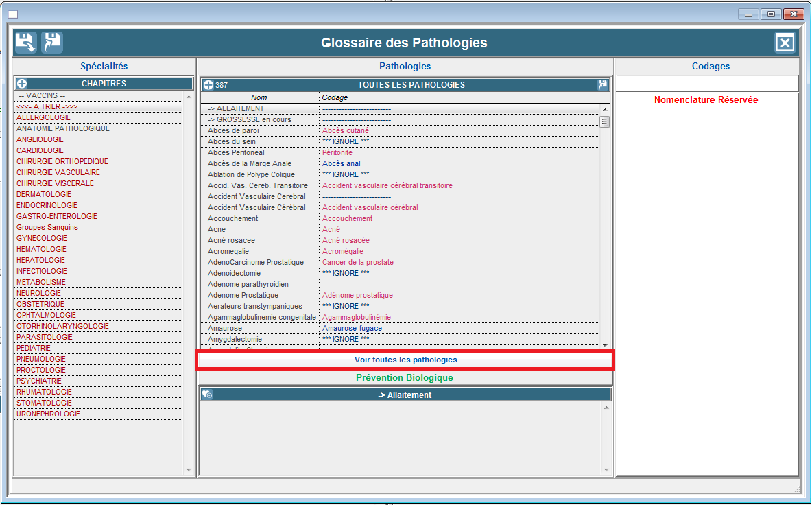Select the Acromegalie pathology row
The image size is (812, 505).
click(228, 251)
